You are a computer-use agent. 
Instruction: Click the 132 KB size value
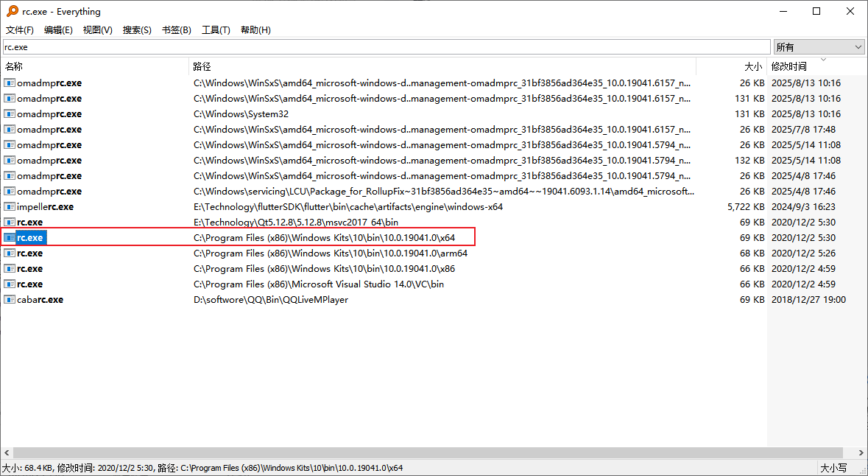(x=749, y=160)
